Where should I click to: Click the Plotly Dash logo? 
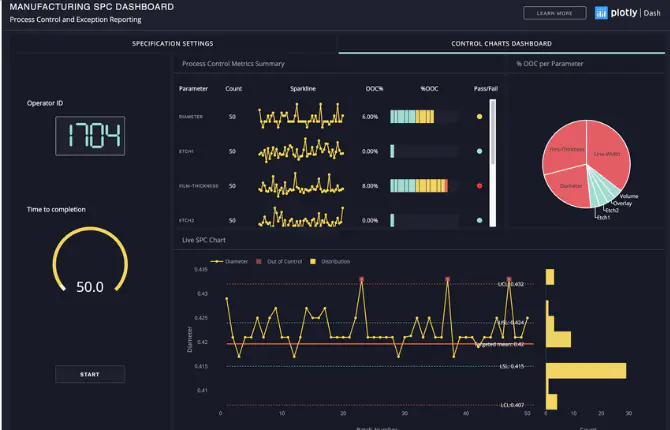point(627,13)
